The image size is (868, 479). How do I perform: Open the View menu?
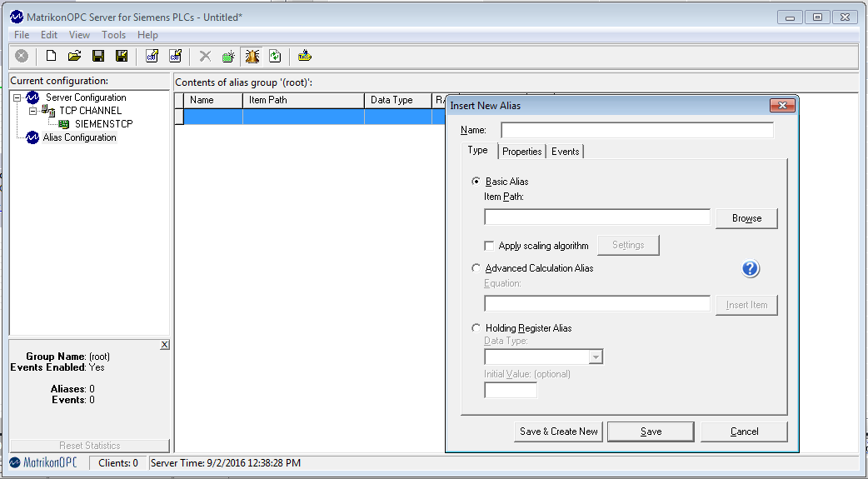click(79, 35)
